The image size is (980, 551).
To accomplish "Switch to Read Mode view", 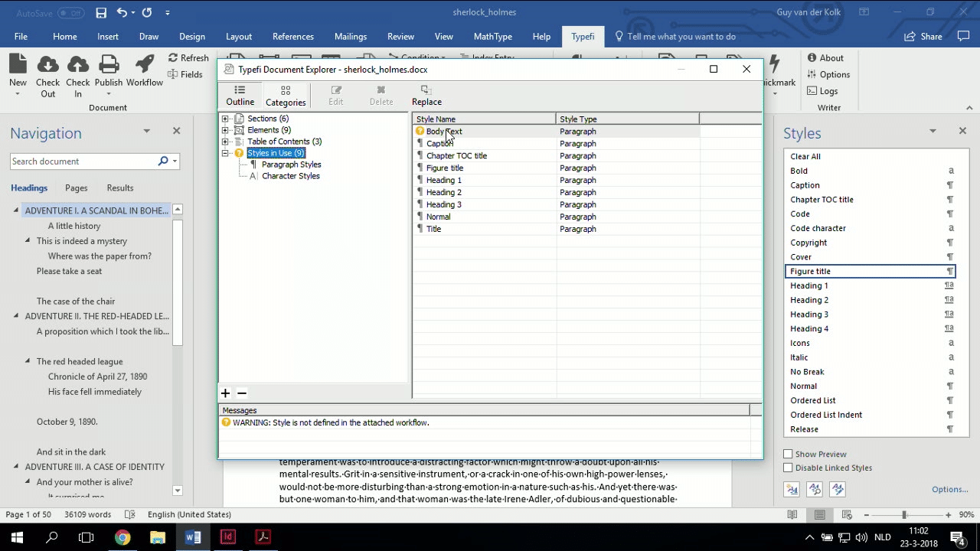I will point(792,515).
